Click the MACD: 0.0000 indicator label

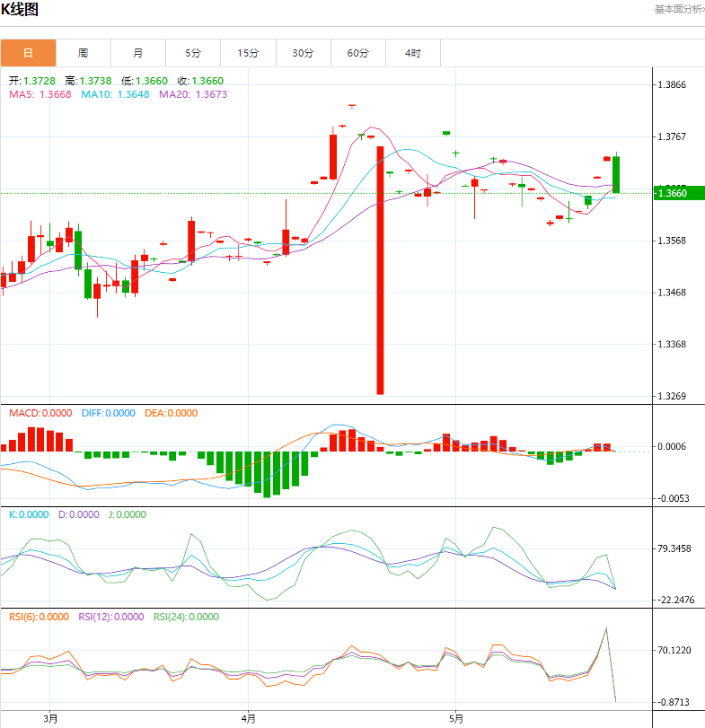40,413
